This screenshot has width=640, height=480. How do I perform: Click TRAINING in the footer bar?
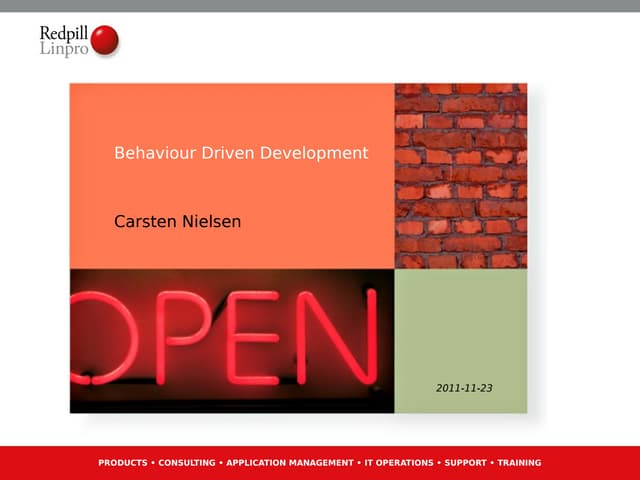519,463
